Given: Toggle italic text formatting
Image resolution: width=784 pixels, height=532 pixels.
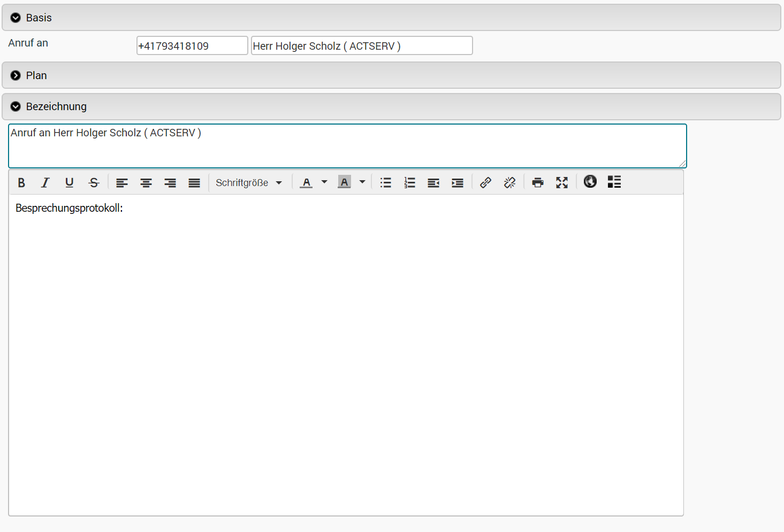Looking at the screenshot, I should pos(45,183).
